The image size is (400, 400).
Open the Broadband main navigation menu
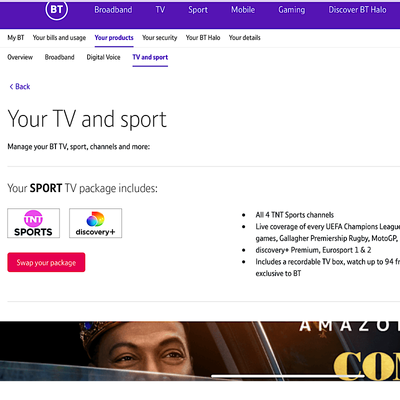(x=113, y=10)
